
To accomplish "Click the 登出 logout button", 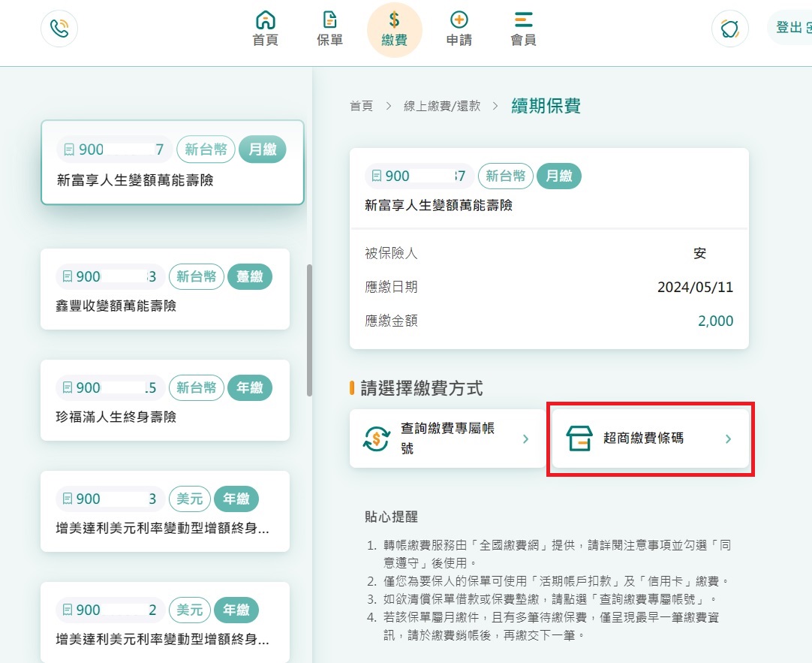I will (789, 28).
